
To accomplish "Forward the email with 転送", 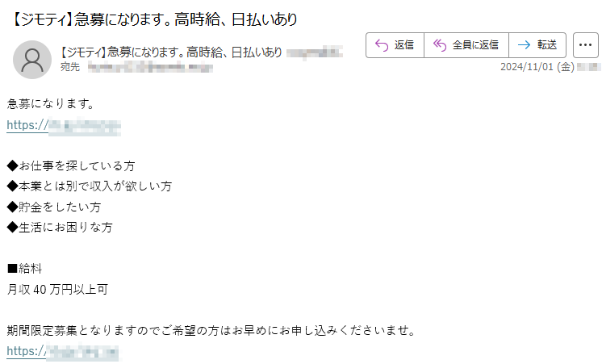I will tap(537, 45).
